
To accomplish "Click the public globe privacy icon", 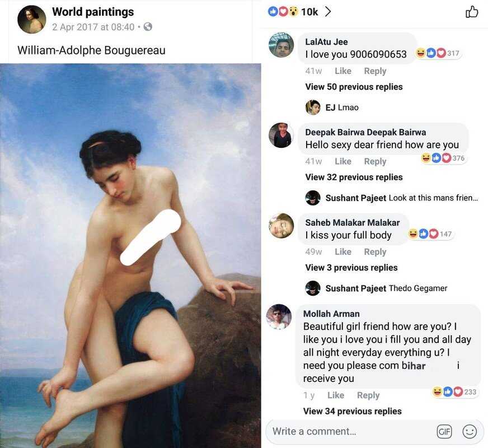I will pyautogui.click(x=148, y=27).
